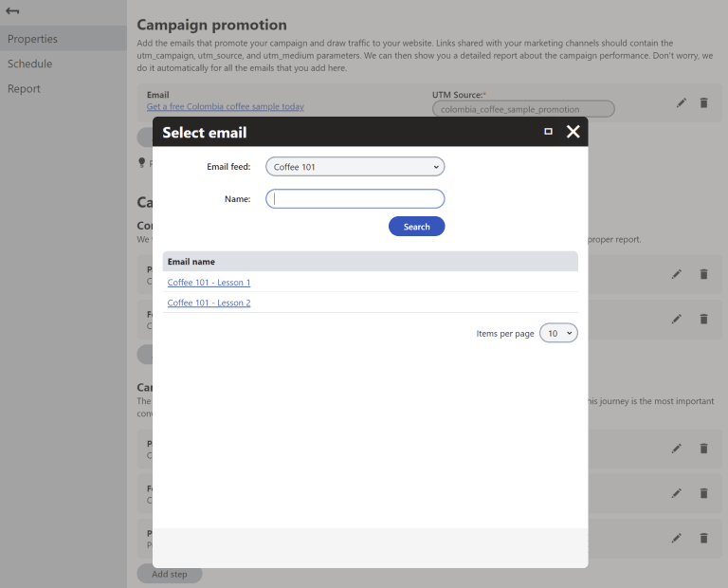Click the lightbulb hint icon
728x588 pixels.
142,163
